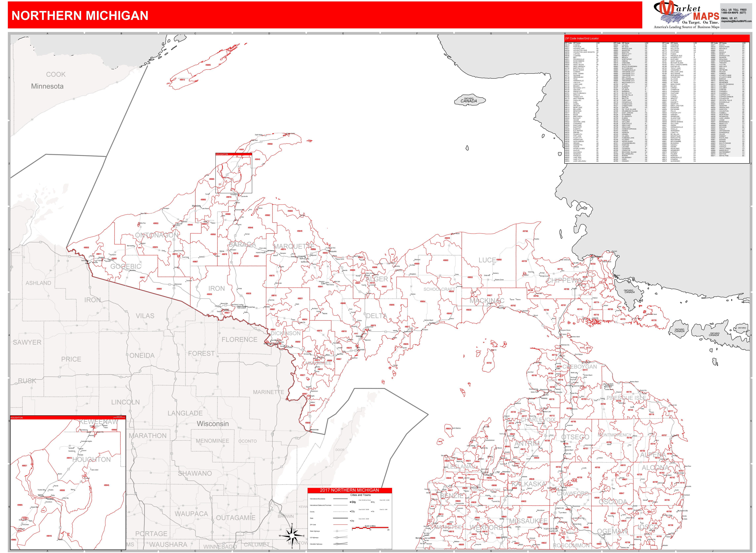Click the COOK county label
This screenshot has width=756, height=553.
click(56, 74)
